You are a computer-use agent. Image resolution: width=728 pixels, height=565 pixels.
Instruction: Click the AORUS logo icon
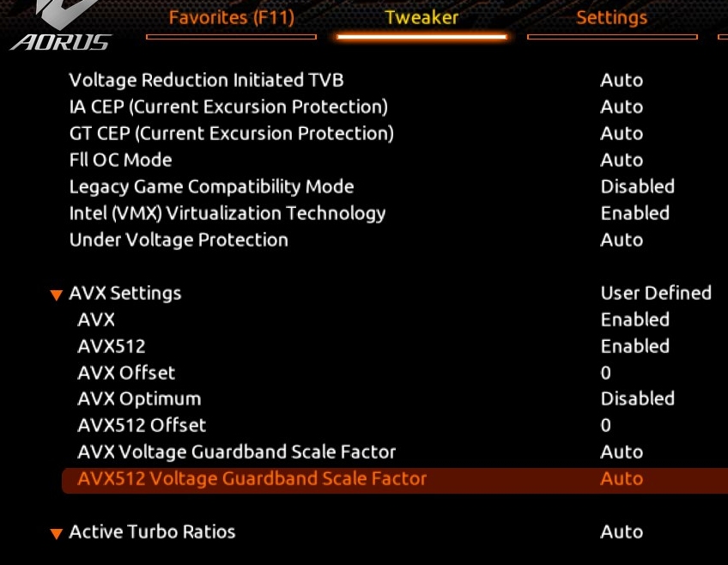pos(60,27)
